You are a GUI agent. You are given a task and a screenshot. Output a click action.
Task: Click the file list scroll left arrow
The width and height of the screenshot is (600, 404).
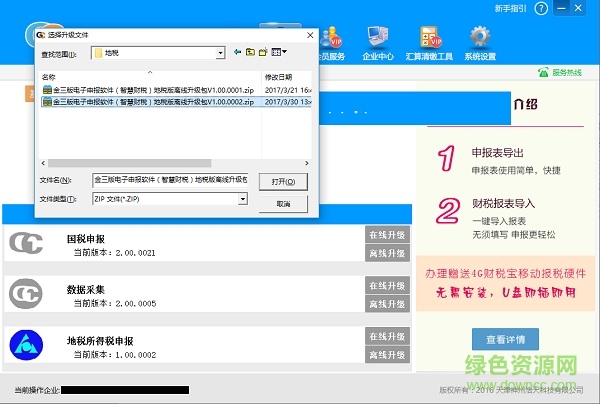tap(43, 163)
